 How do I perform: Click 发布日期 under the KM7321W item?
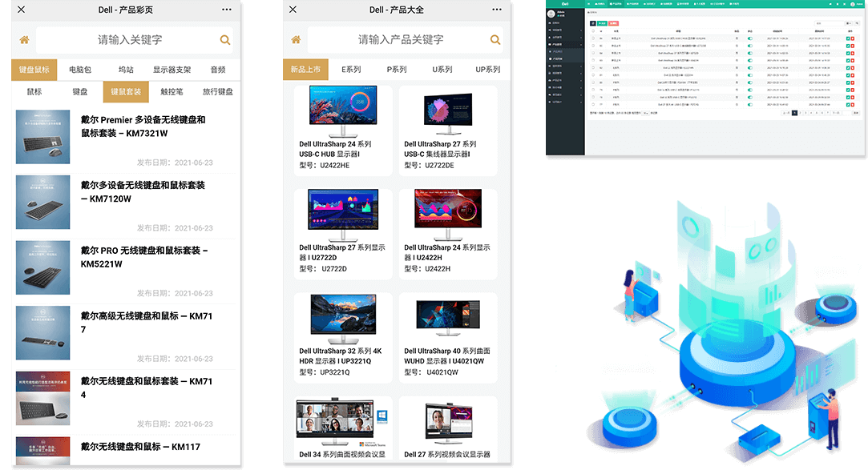click(x=175, y=163)
